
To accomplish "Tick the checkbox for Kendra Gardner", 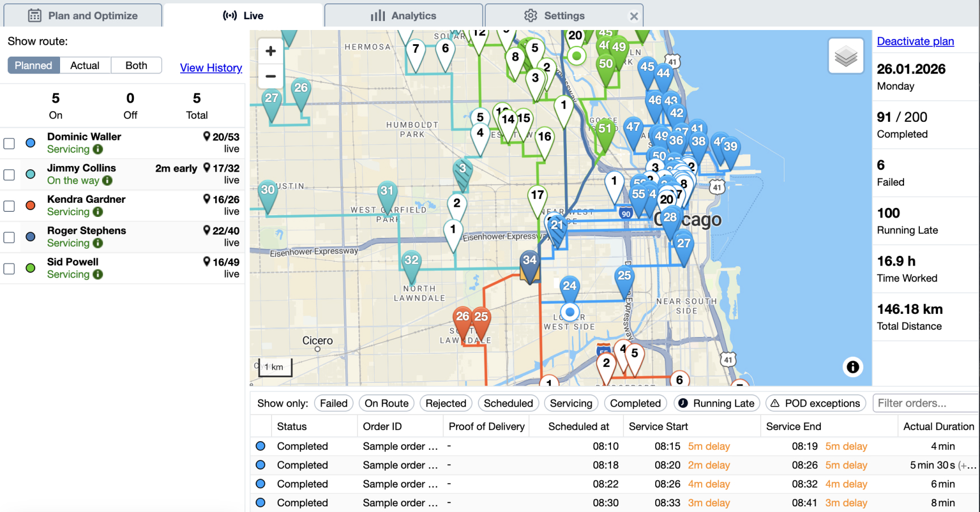I will coord(9,206).
